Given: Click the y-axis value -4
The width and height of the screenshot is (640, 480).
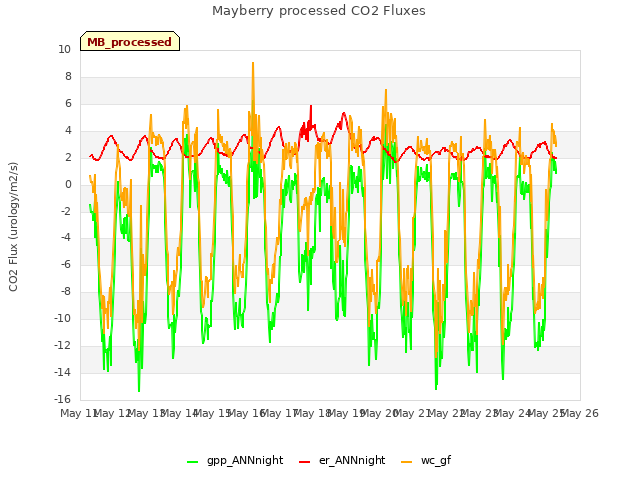Looking at the screenshot, I should click(x=66, y=238).
